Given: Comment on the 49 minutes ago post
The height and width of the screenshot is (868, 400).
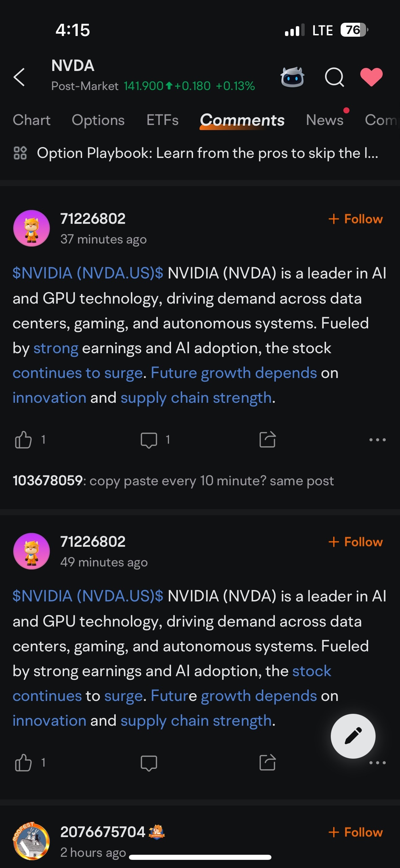Looking at the screenshot, I should (x=149, y=763).
